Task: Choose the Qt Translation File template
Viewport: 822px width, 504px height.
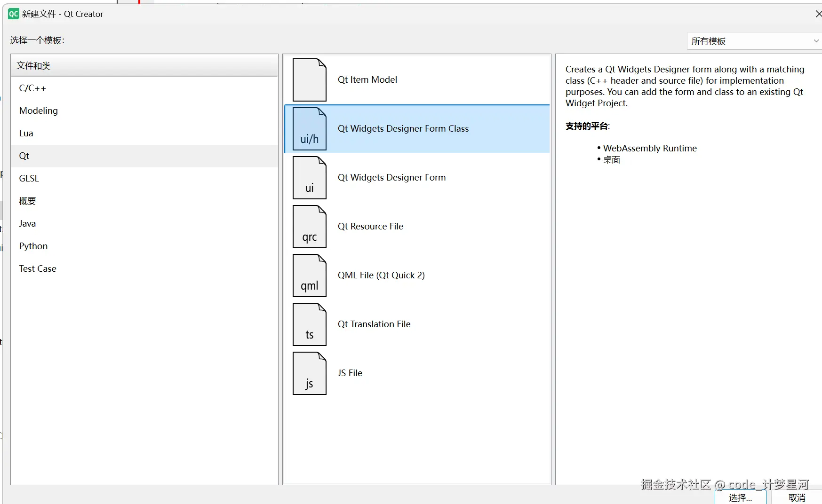Action: click(x=417, y=324)
